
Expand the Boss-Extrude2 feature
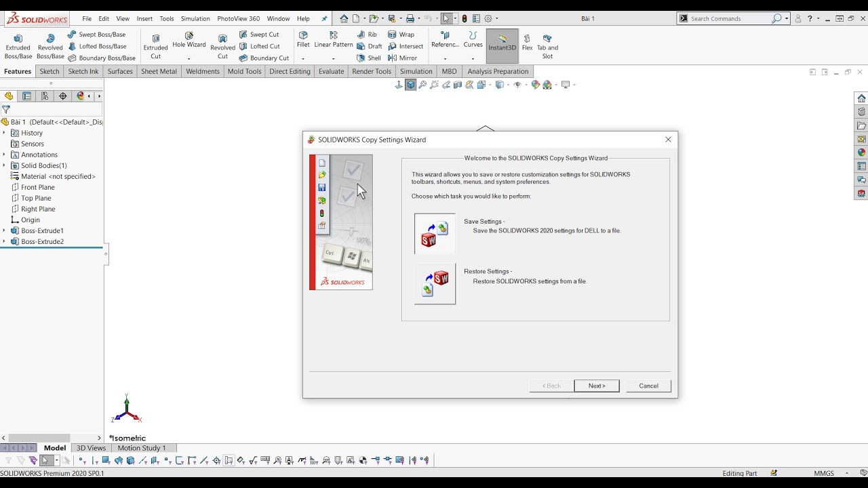4,241
